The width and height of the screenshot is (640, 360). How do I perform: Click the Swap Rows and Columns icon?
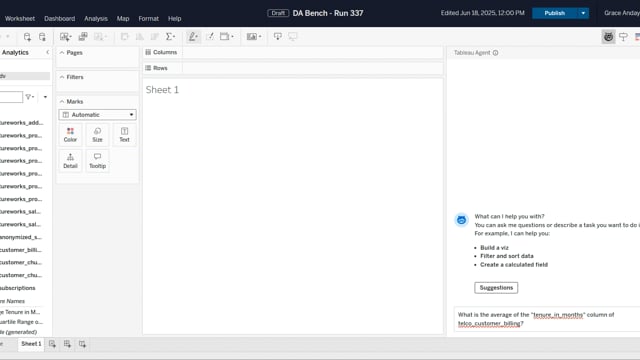[124, 37]
